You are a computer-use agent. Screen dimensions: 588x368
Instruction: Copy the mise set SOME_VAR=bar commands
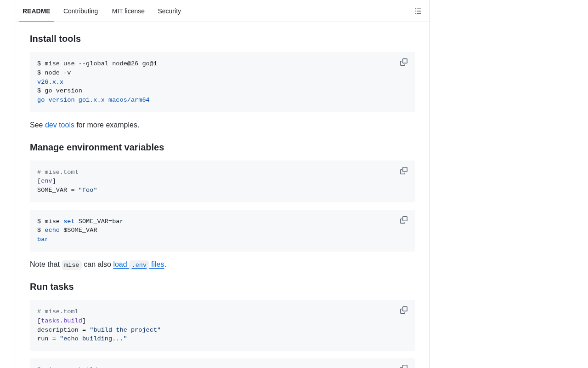click(404, 220)
